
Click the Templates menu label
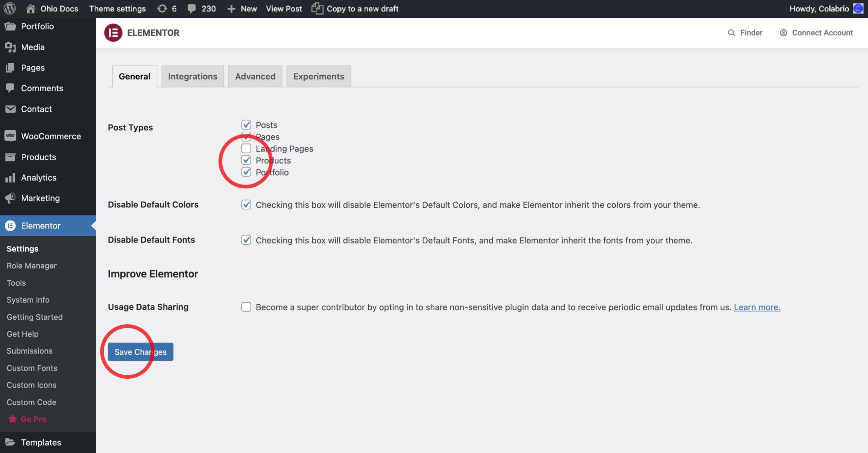[41, 442]
